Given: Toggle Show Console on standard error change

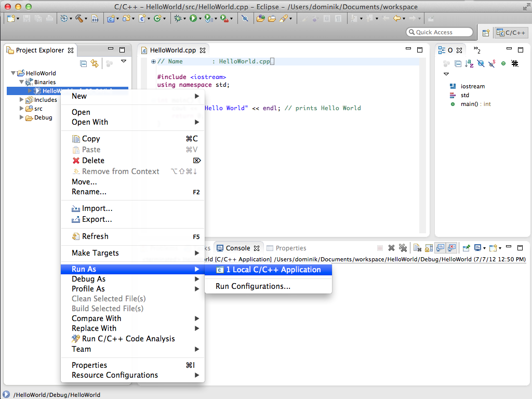Looking at the screenshot, I should 451,248.
